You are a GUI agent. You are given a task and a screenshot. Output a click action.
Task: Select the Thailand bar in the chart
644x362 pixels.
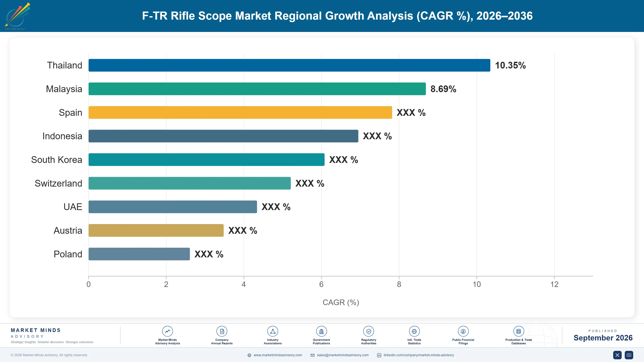coord(289,65)
